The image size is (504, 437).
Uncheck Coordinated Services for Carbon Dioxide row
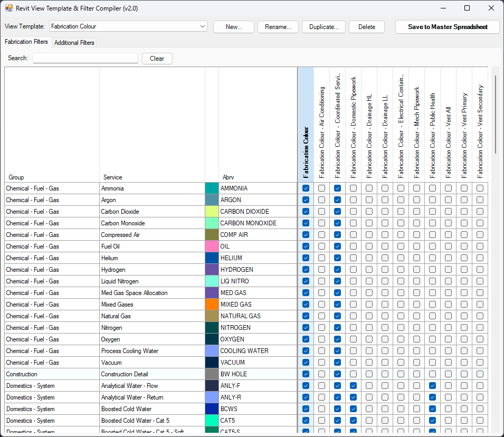point(337,211)
